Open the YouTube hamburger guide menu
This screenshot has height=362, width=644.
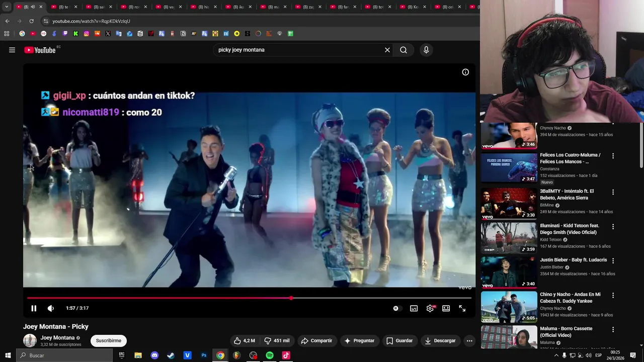point(12,50)
